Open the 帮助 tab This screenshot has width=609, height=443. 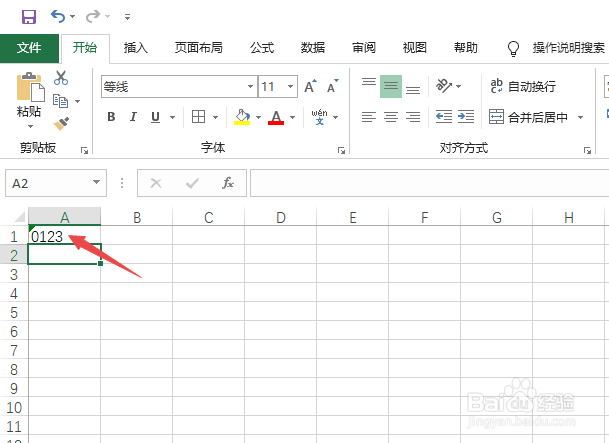pyautogui.click(x=466, y=48)
